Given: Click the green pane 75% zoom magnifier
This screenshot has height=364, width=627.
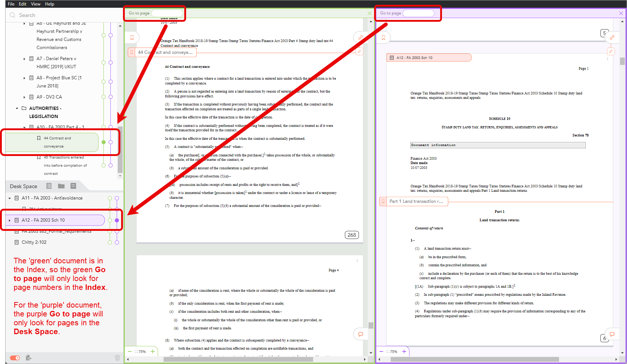Looking at the screenshot, I should click(x=136, y=351).
